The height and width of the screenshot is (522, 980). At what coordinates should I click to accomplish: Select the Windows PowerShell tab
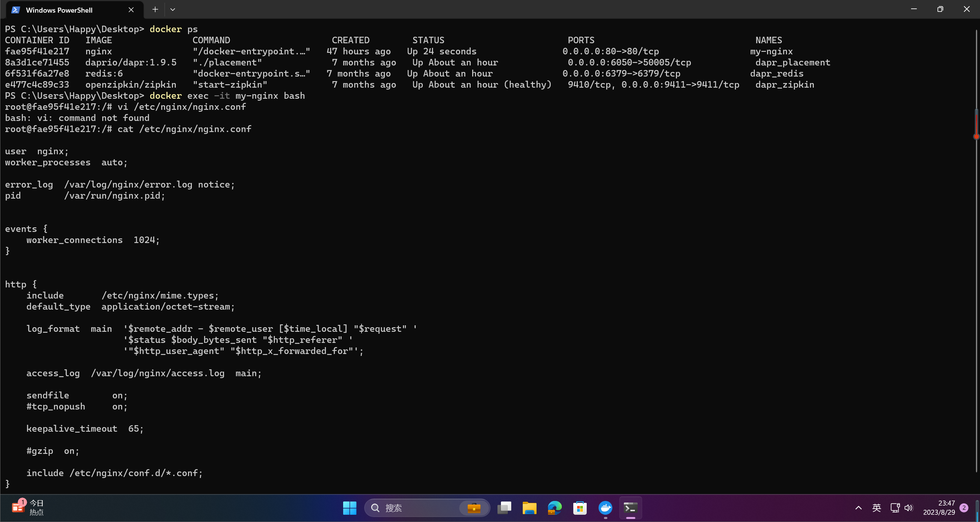(x=74, y=10)
